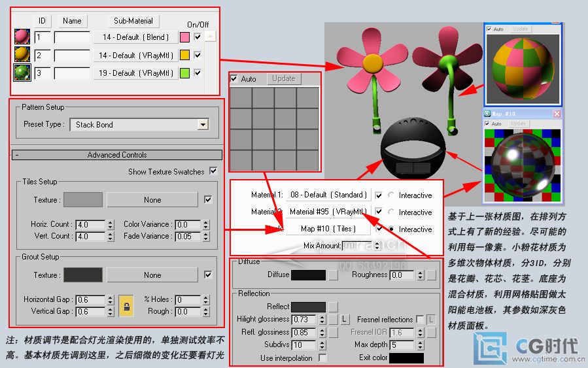Open the Mask slot Map #10 (Tiles)
Viewport: 588px width, 368px height.
tap(328, 229)
